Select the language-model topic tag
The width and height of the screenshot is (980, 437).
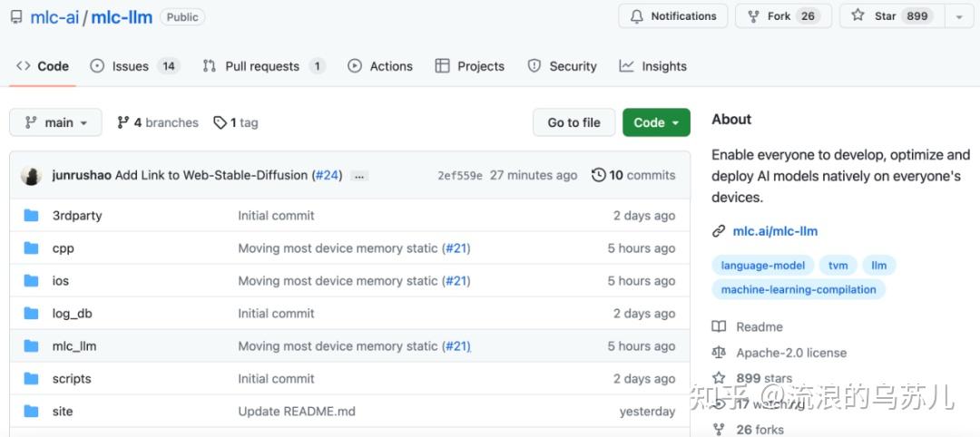coord(762,266)
